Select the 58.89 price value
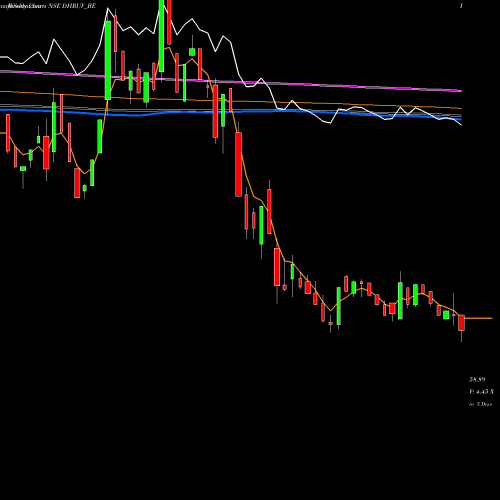500x500 pixels. pyautogui.click(x=477, y=379)
